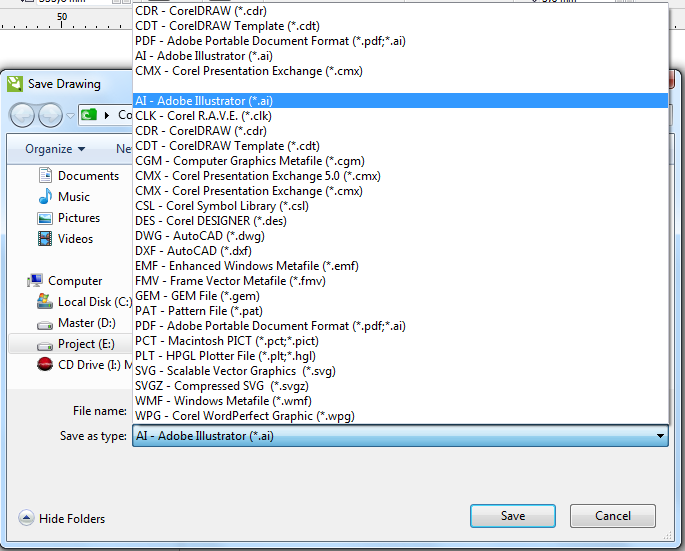Pick WPG - Corel WordPerfect Graphic format
This screenshot has width=685, height=551.
[401, 416]
